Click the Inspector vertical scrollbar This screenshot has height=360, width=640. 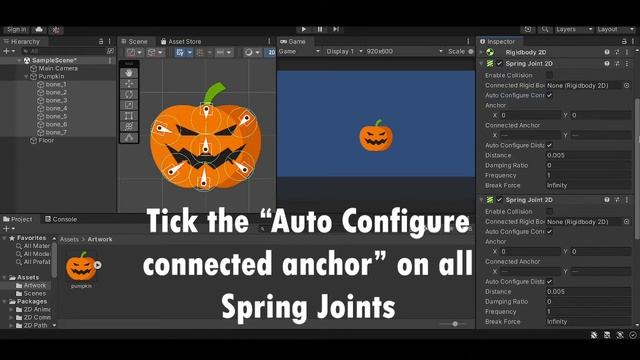[636, 169]
